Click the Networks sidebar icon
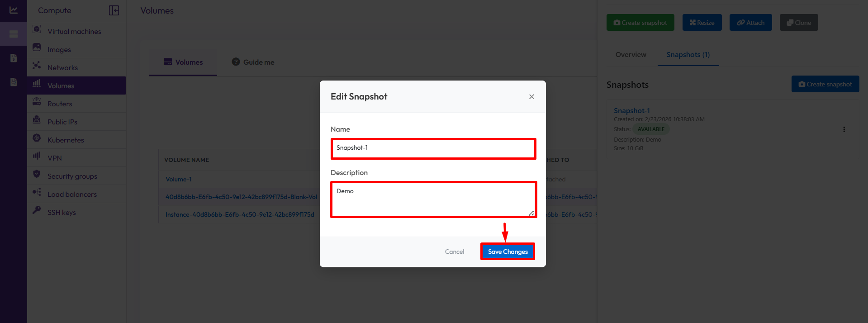 [37, 66]
